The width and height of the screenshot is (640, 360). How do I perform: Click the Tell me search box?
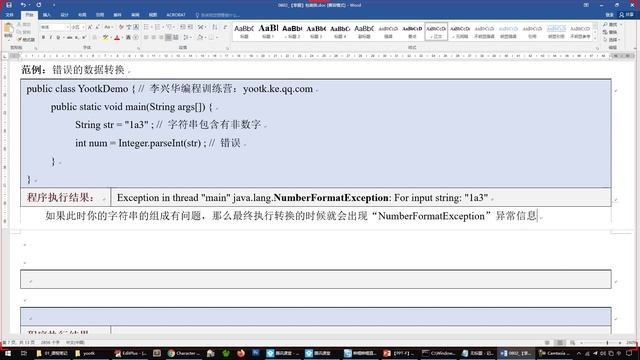pyautogui.click(x=218, y=15)
